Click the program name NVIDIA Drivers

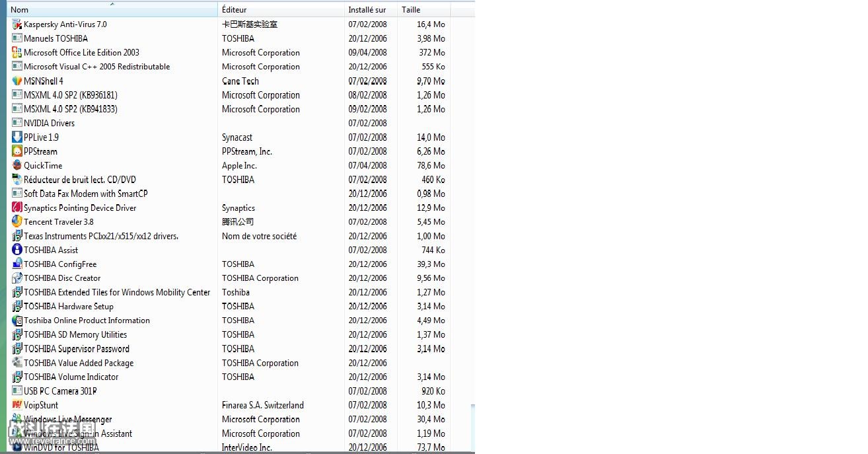[x=50, y=123]
